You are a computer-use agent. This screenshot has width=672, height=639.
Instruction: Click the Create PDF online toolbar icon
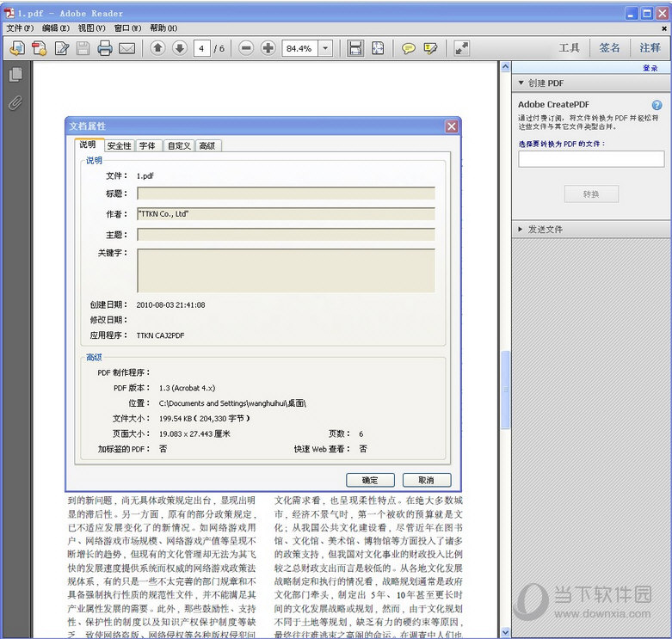[x=17, y=48]
